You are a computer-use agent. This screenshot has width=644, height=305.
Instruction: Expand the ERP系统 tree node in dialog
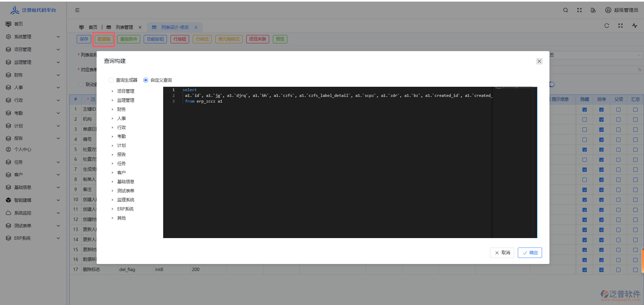113,209
